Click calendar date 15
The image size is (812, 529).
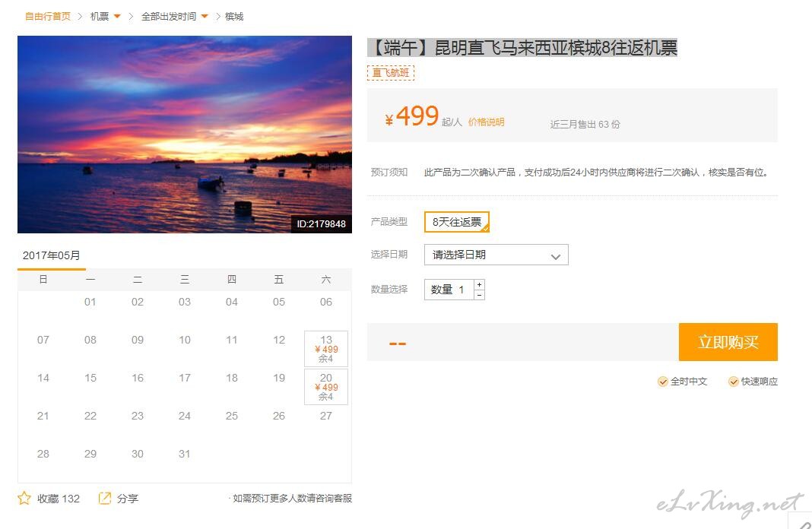pos(90,378)
